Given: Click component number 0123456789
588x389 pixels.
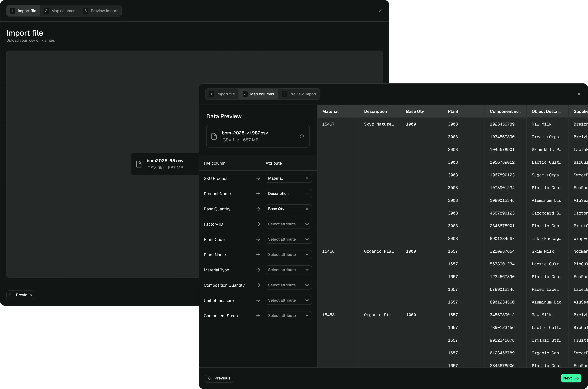Looking at the screenshot, I should click(502, 353).
